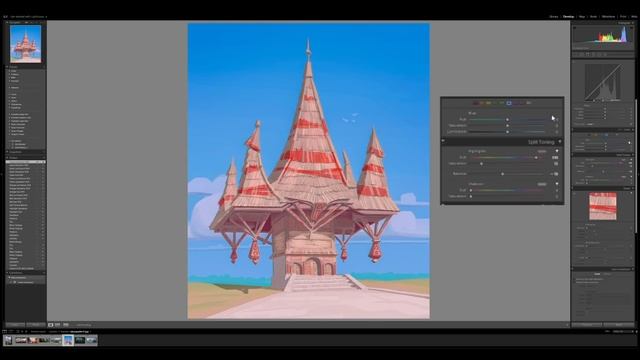Toggle histogram highlight clipping indicator

[x=631, y=28]
